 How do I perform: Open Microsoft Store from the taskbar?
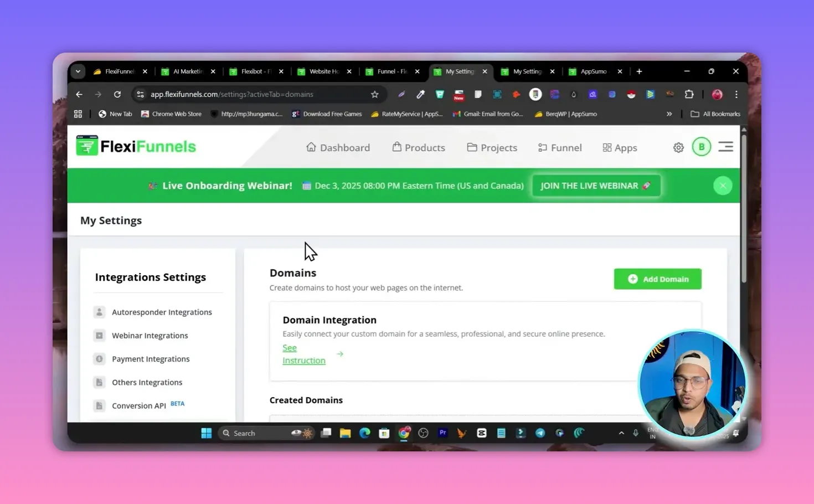click(384, 433)
